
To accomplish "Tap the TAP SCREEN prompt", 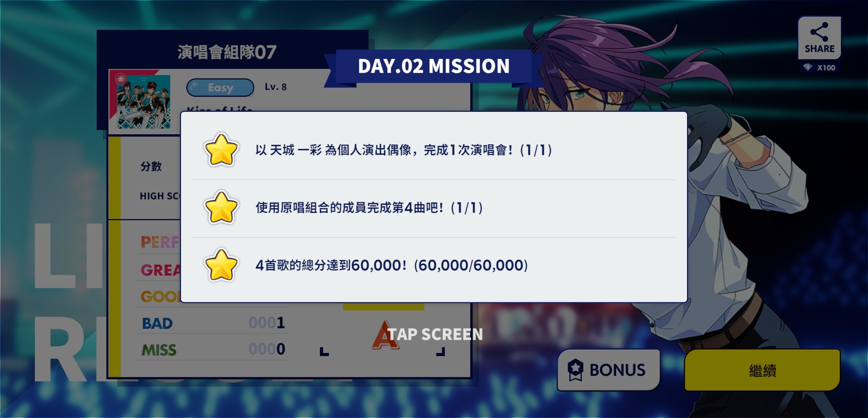I will point(435,334).
